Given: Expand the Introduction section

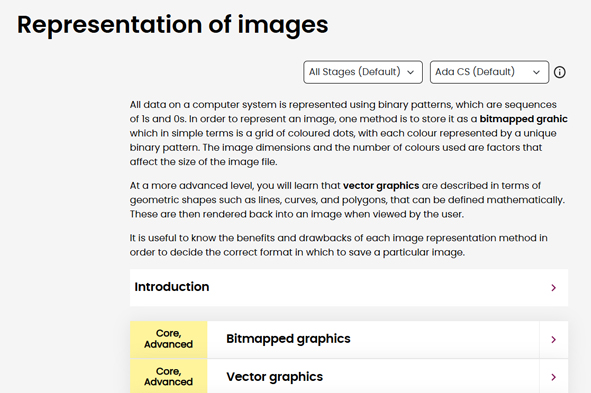Looking at the screenshot, I should (x=349, y=287).
